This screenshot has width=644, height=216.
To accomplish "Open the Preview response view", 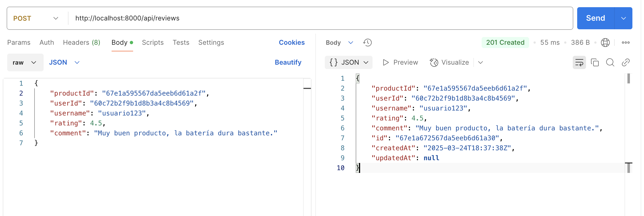I will coord(400,62).
